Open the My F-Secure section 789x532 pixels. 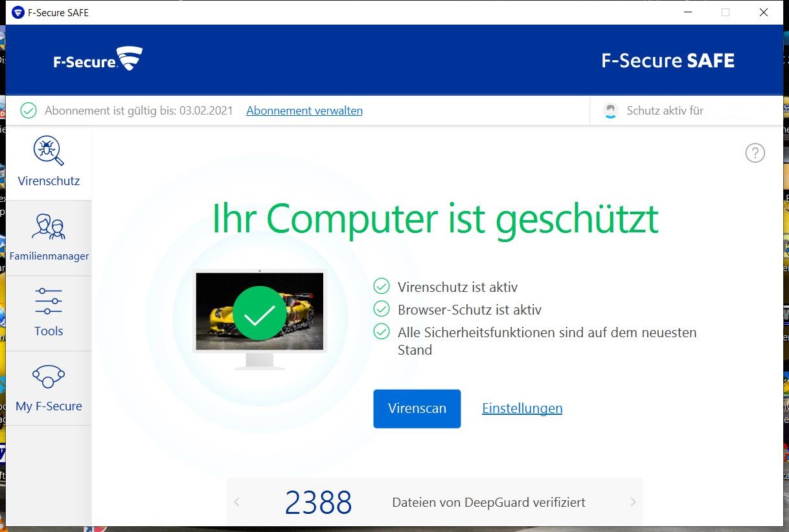49,388
